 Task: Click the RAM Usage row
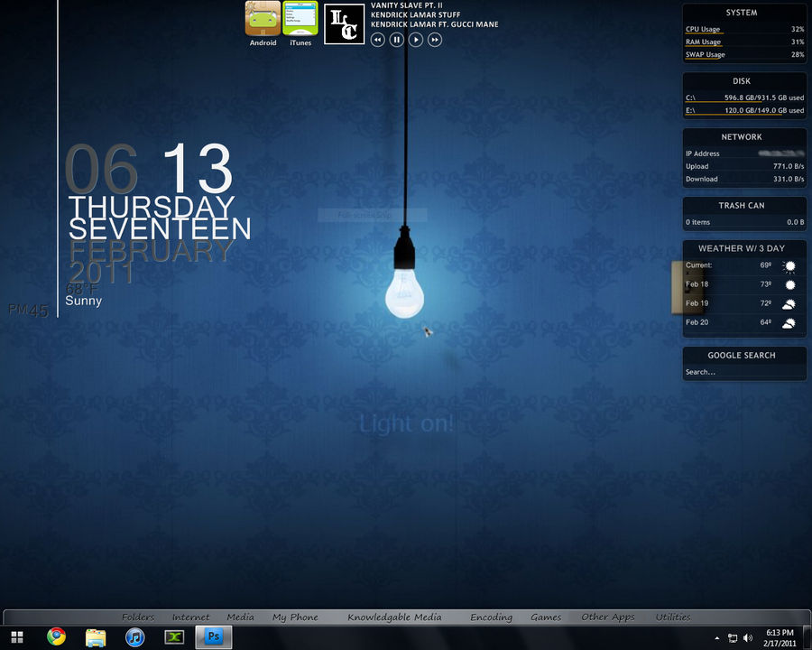point(744,42)
